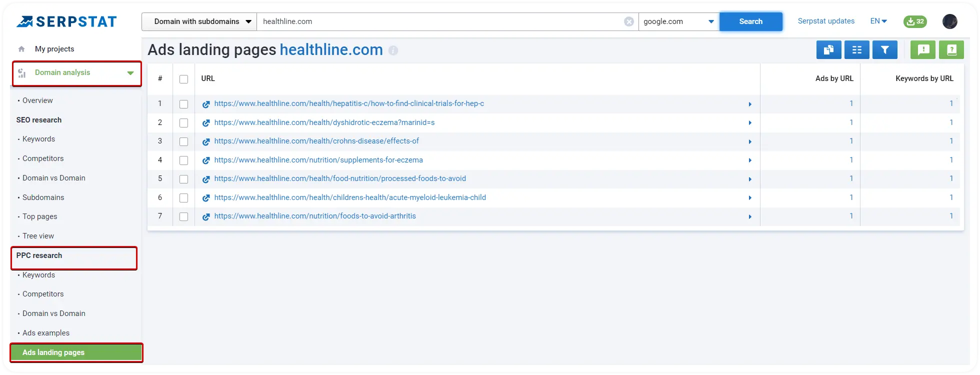Open the user avatar menu
This screenshot has width=980, height=375.
(949, 21)
